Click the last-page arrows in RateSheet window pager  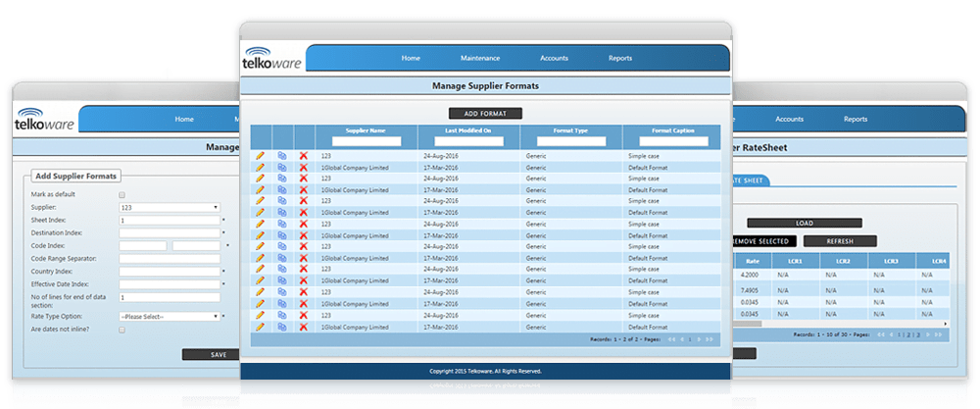point(939,334)
